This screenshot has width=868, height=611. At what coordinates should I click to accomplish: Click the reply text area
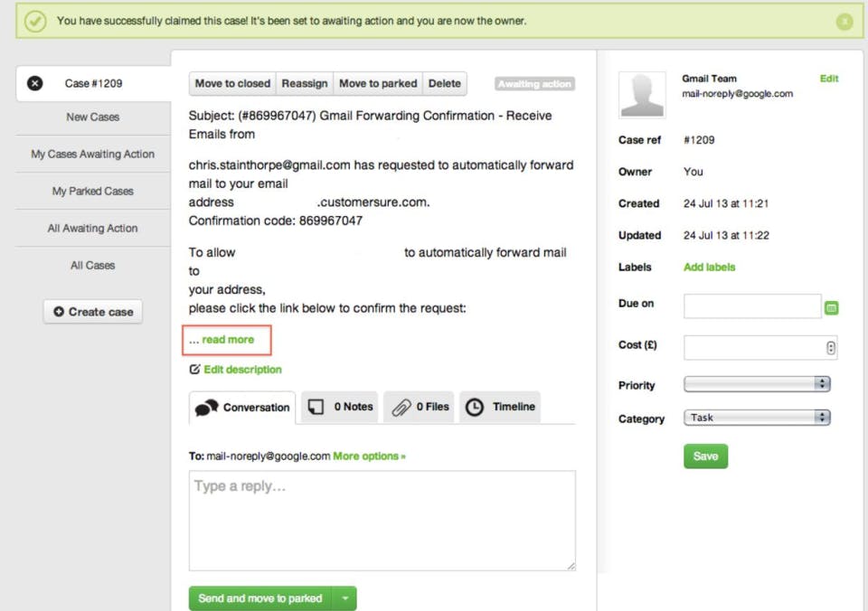382,520
